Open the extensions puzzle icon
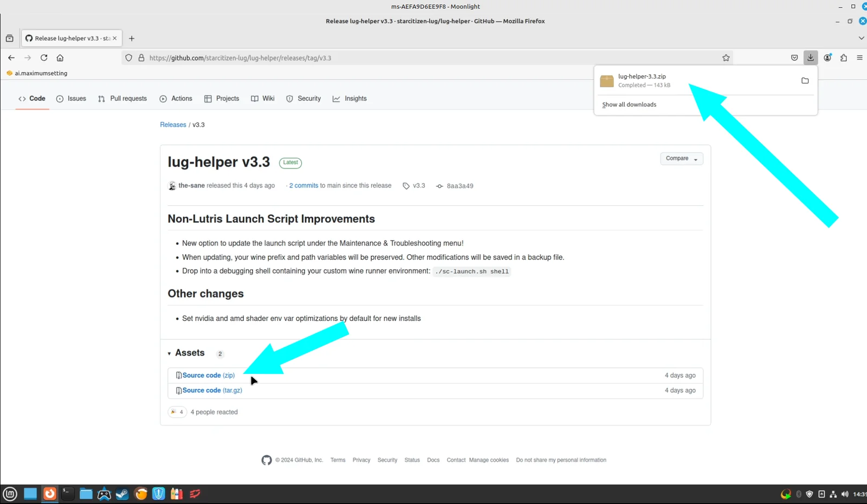This screenshot has height=504, width=867. [x=844, y=58]
